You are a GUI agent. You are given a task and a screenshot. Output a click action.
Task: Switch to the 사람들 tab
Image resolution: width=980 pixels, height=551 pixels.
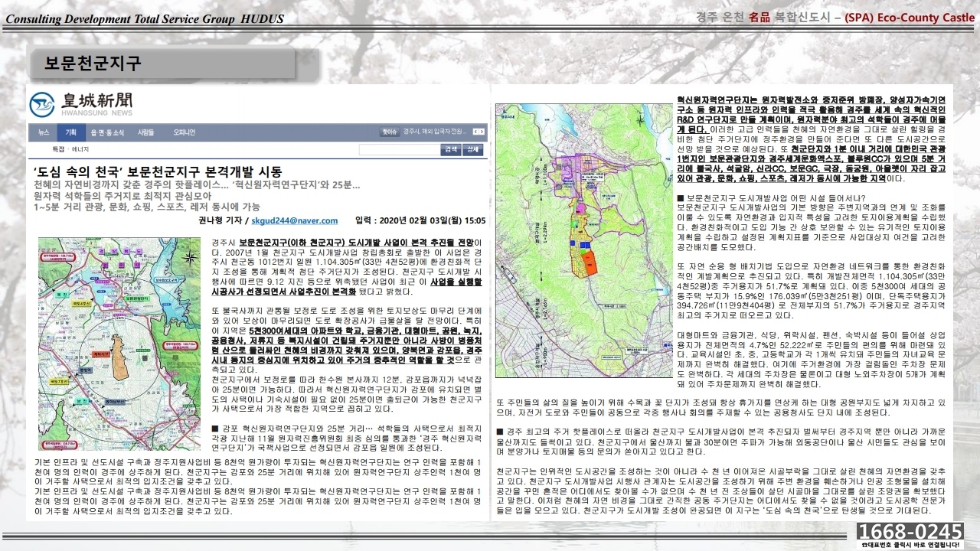coord(145,132)
